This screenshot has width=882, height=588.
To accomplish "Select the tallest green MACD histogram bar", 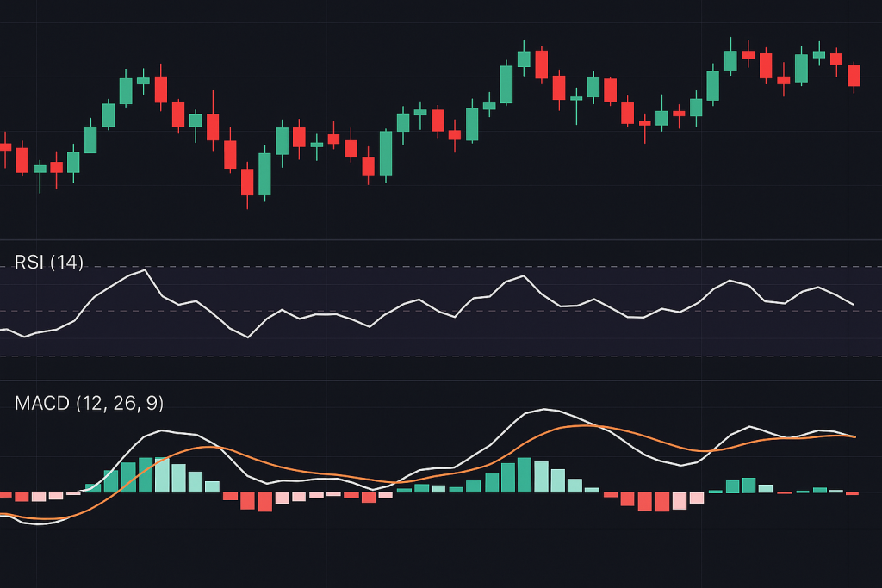I will 525,474.
